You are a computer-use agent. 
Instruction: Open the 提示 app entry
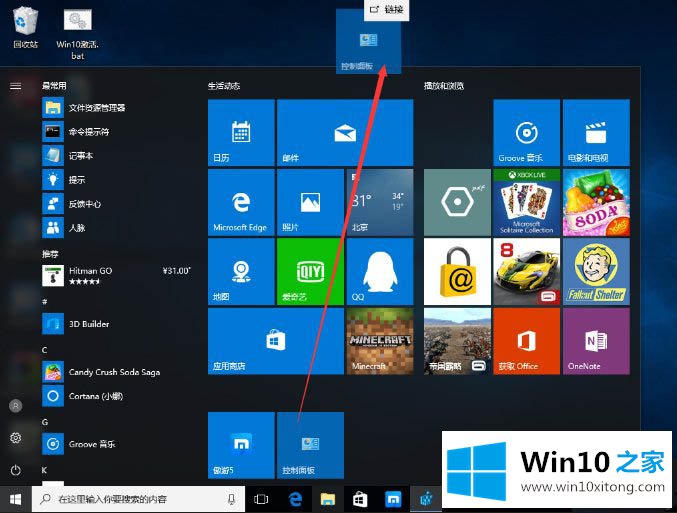117,180
